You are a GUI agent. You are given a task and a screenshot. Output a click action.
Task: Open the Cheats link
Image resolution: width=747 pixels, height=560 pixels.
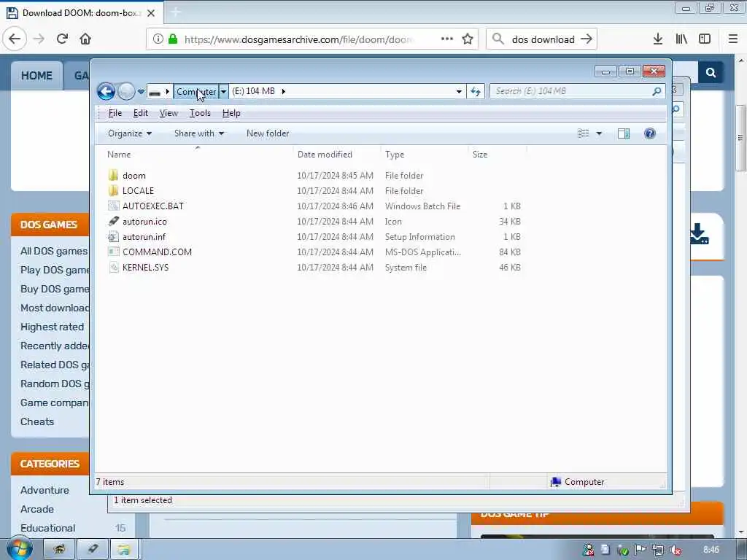tap(37, 422)
